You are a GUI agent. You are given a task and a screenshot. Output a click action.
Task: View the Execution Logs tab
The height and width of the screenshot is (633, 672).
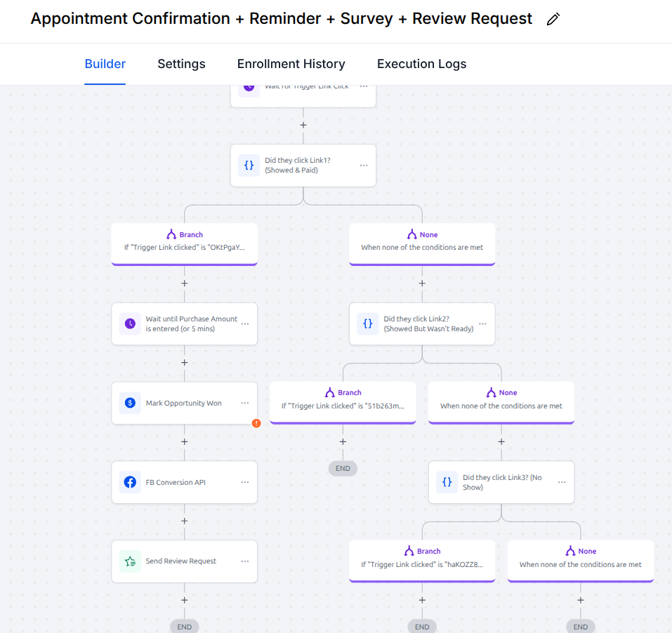(421, 64)
